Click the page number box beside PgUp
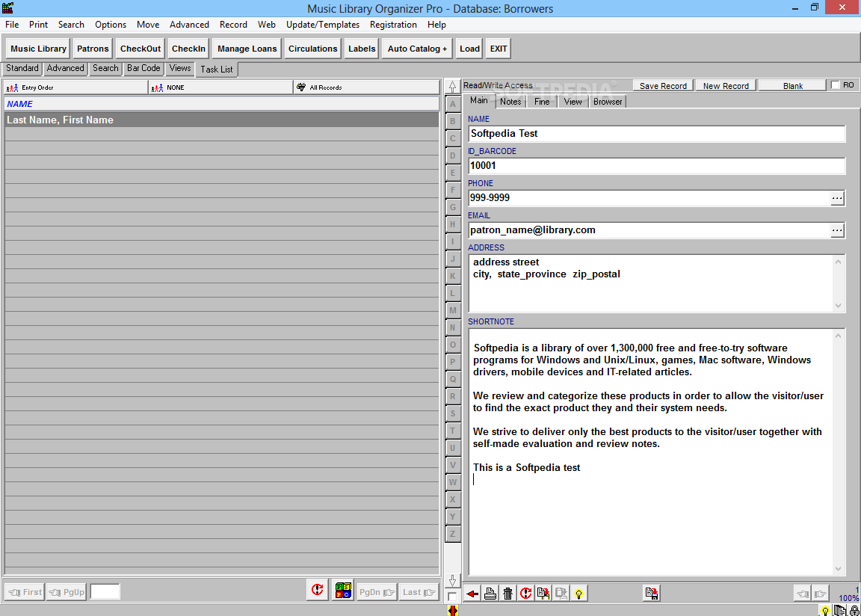Image resolution: width=861 pixels, height=616 pixels. coord(105,592)
